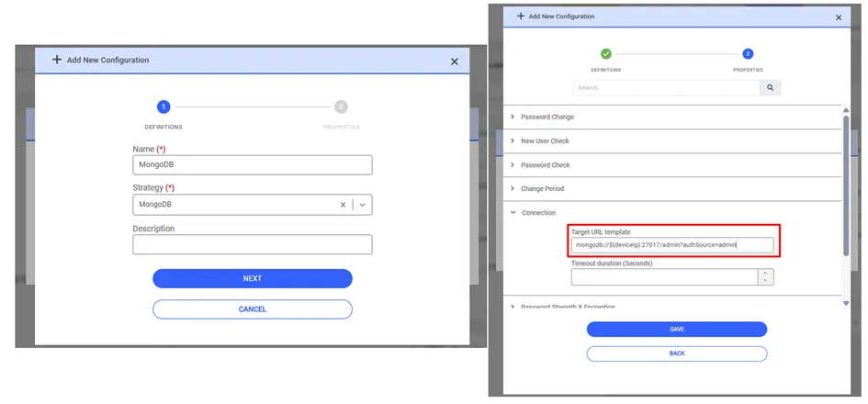This screenshot has height=404, width=868.
Task: Click the BACK button
Action: click(677, 353)
